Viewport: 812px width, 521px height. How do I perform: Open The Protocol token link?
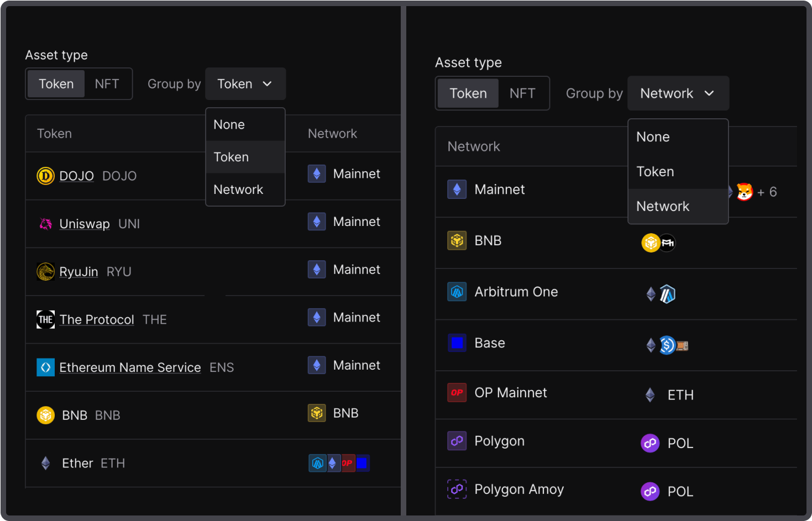[x=97, y=320]
